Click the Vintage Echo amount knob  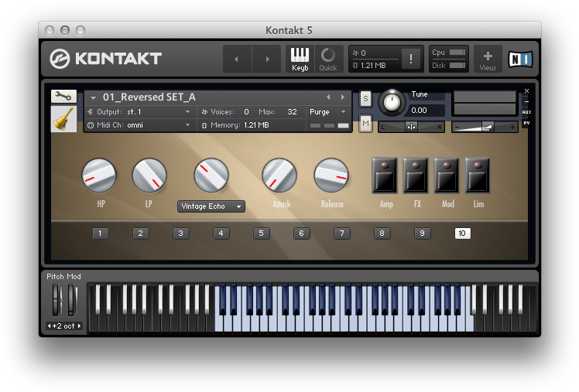[x=211, y=176]
